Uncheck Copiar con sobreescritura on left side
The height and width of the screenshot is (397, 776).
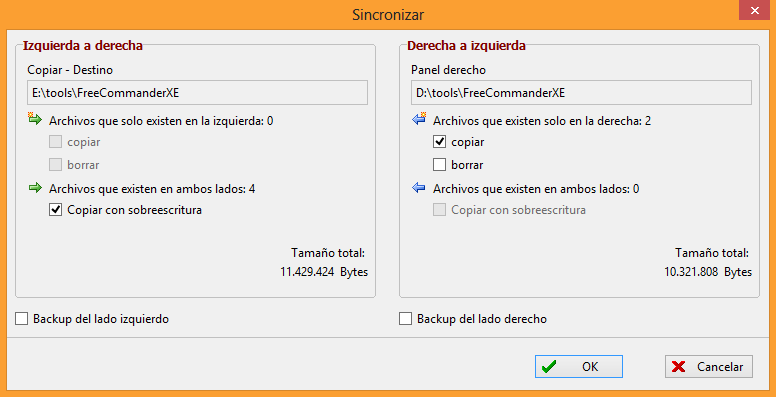(55, 210)
